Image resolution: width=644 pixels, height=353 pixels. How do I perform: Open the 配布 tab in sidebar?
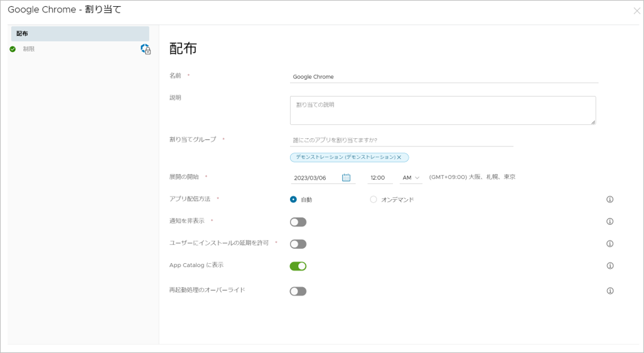[x=80, y=34]
